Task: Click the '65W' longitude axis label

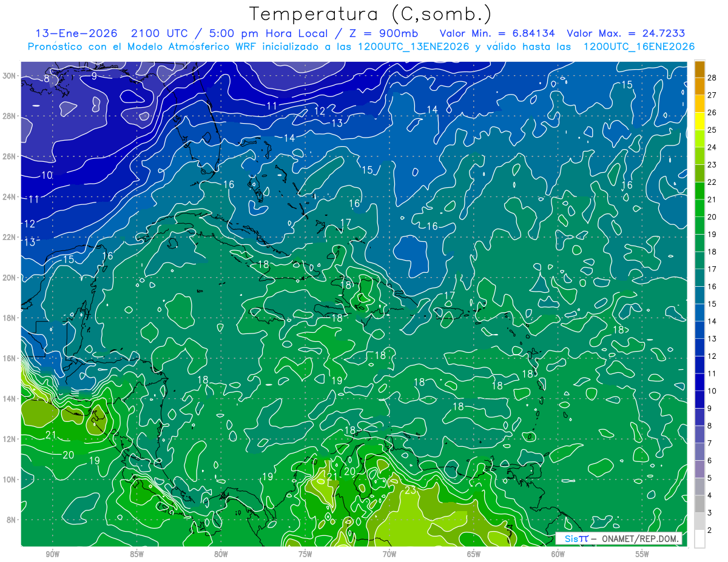Action: point(474,555)
